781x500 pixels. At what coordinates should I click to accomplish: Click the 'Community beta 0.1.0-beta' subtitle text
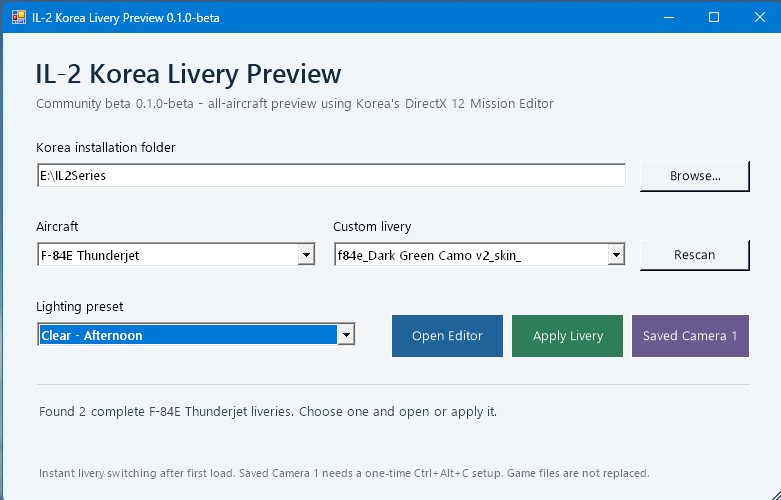tap(295, 104)
